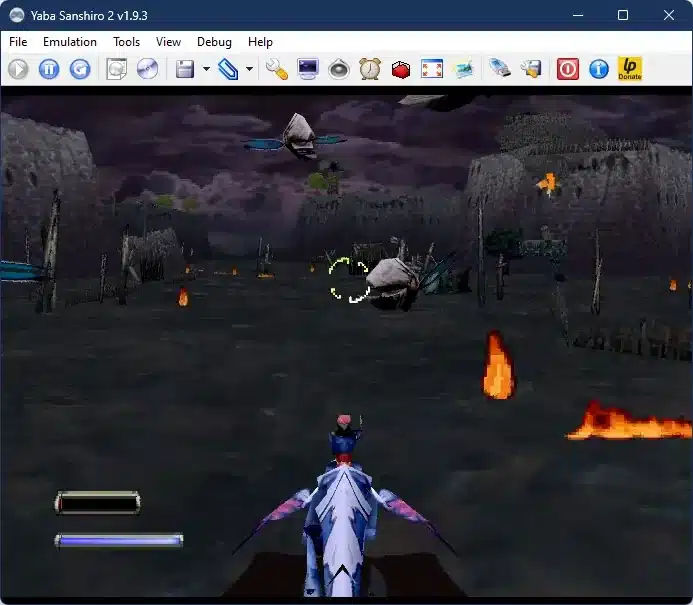This screenshot has height=605, width=693.
Task: Reset the emulation with the blue arrow icon
Action: tap(80, 69)
